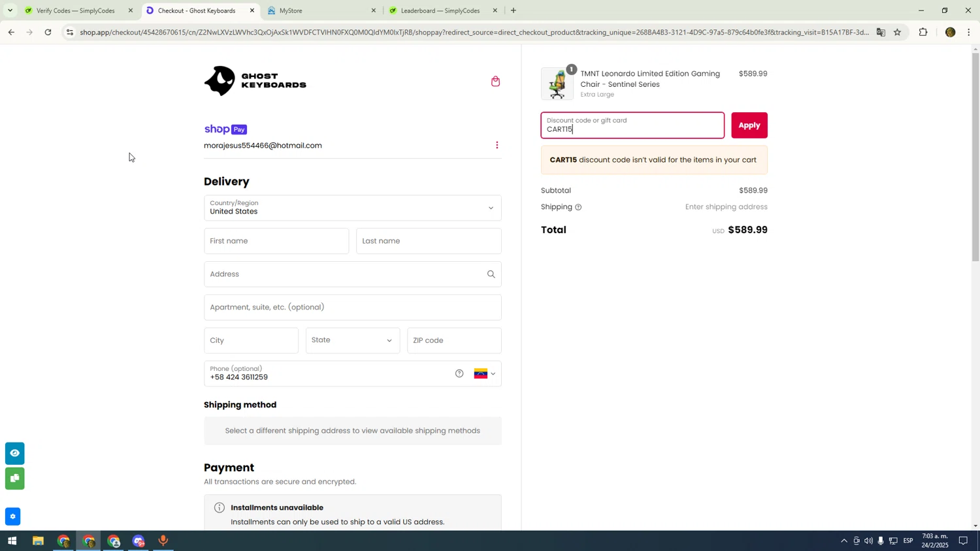Image resolution: width=980 pixels, height=551 pixels.
Task: Open the taskbar clock and date
Action: coord(935,541)
